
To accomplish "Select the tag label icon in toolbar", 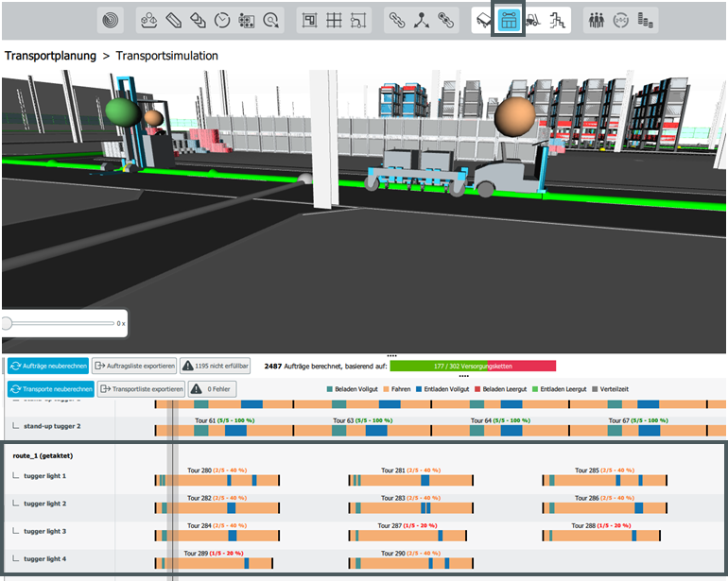I will point(174,21).
